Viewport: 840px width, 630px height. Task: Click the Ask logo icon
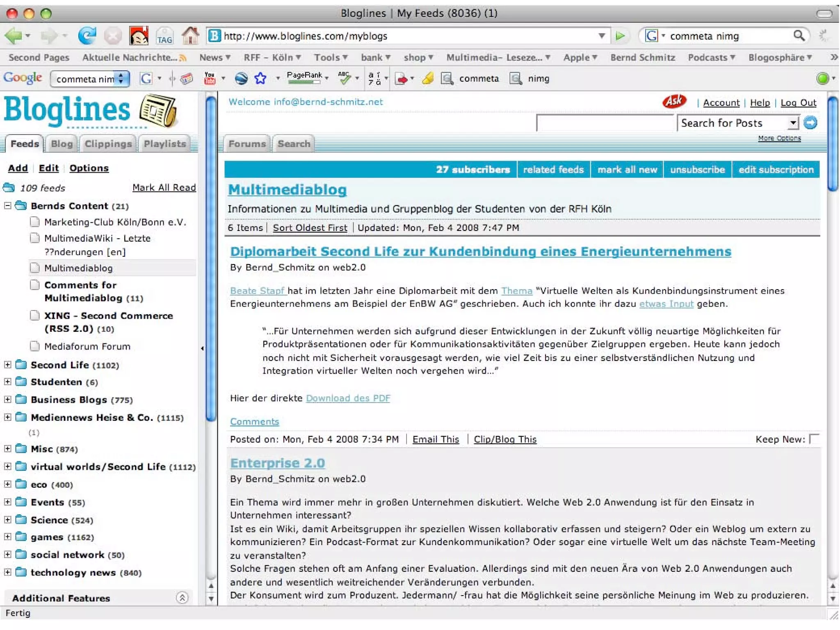coord(674,101)
